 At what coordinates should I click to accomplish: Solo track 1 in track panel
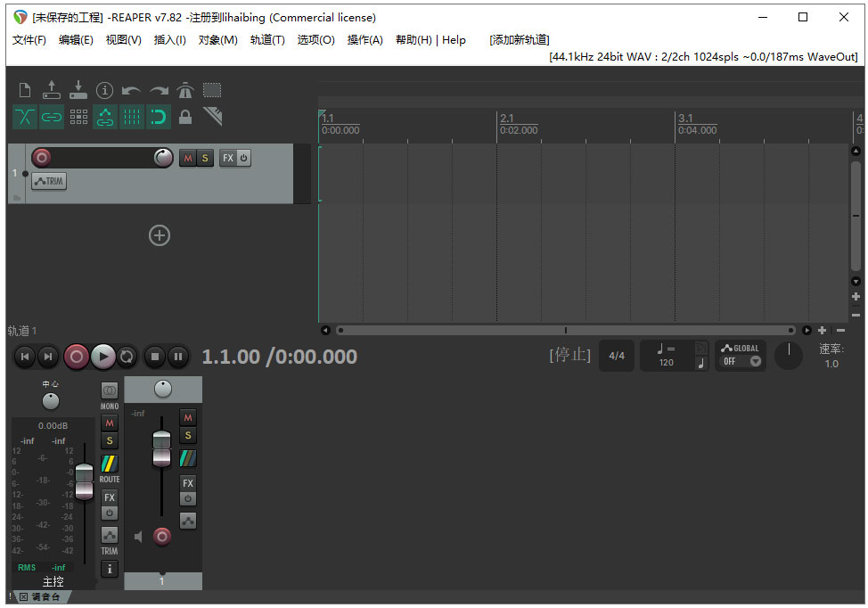205,159
